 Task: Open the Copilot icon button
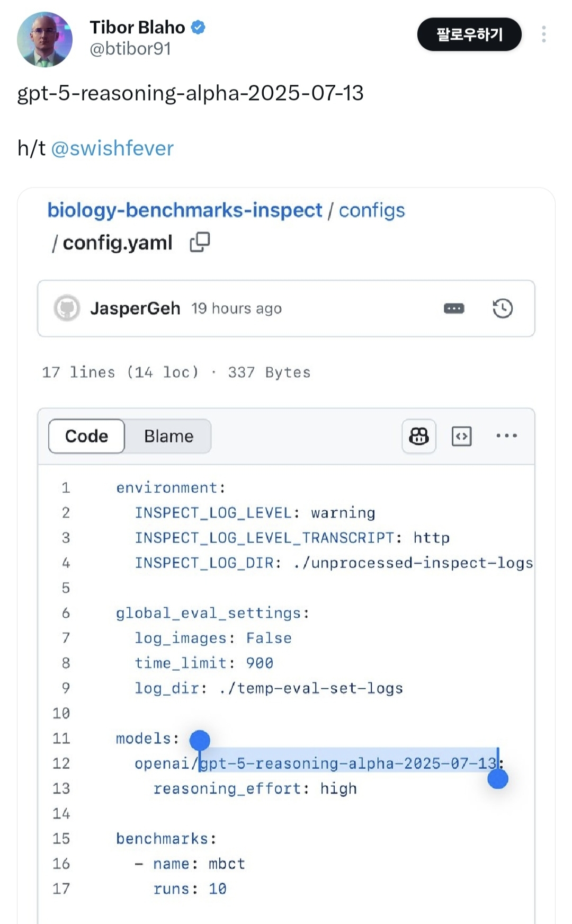(x=418, y=436)
